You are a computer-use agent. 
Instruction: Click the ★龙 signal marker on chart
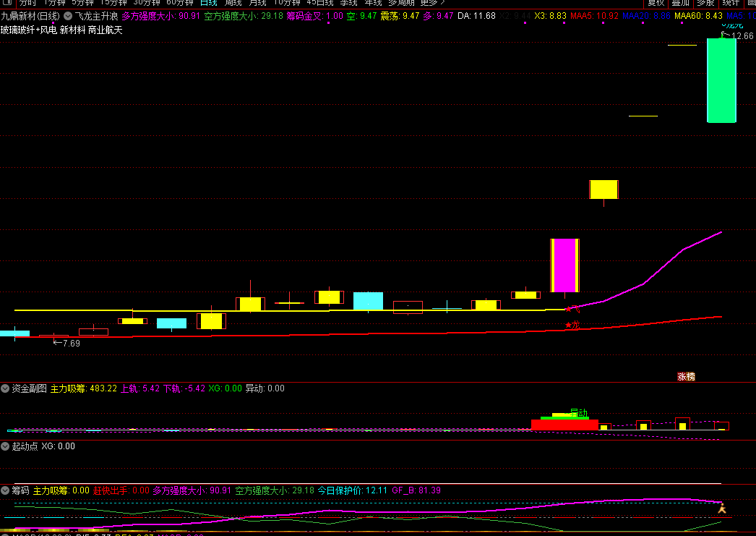[572, 326]
